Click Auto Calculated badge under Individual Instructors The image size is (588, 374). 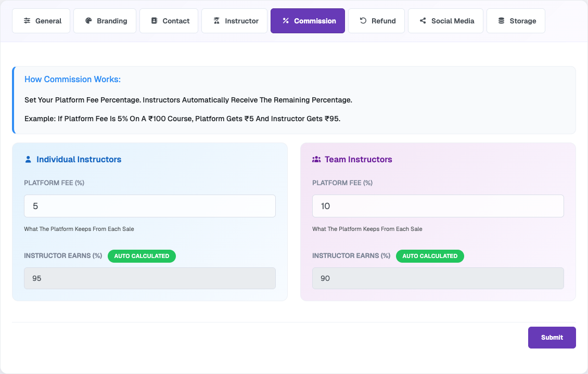pyautogui.click(x=142, y=256)
